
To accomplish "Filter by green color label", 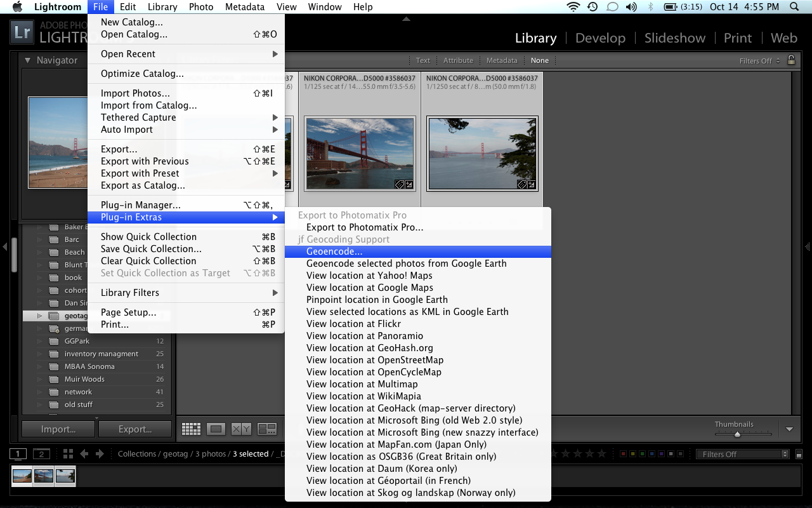I will (x=642, y=454).
